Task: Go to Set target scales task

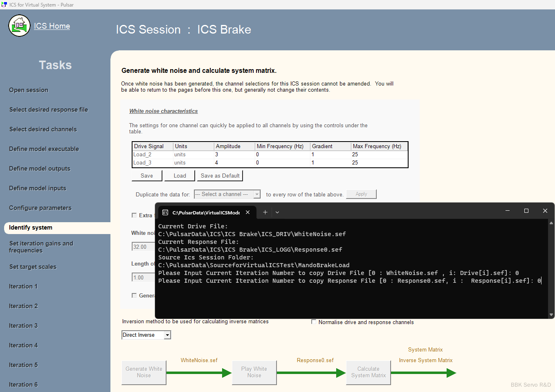Action: [x=33, y=267]
